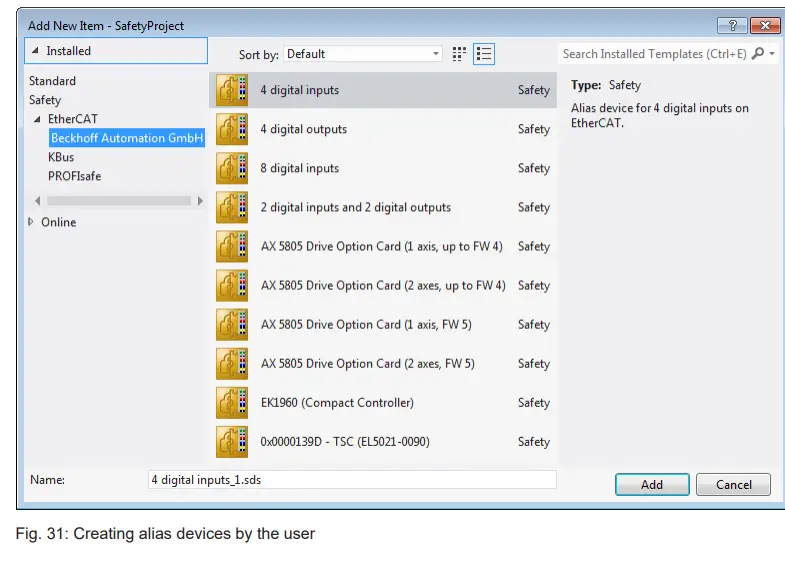Click the tree scrollbar right arrow
Image resolution: width=785 pixels, height=566 pixels.
click(x=200, y=201)
